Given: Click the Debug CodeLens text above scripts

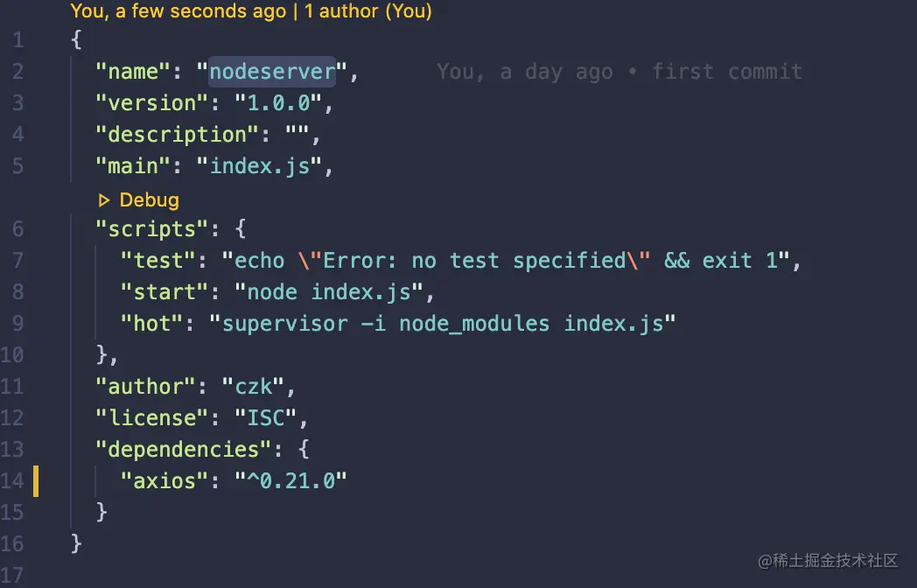Looking at the screenshot, I should click(149, 200).
